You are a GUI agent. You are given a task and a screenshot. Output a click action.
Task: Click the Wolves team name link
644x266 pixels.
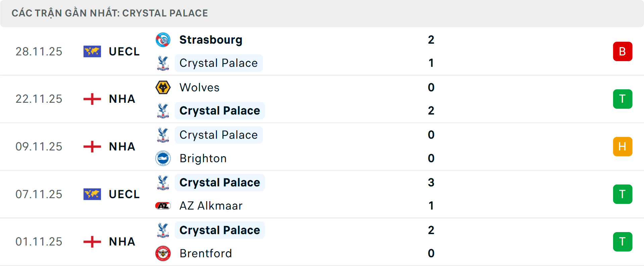(x=199, y=87)
